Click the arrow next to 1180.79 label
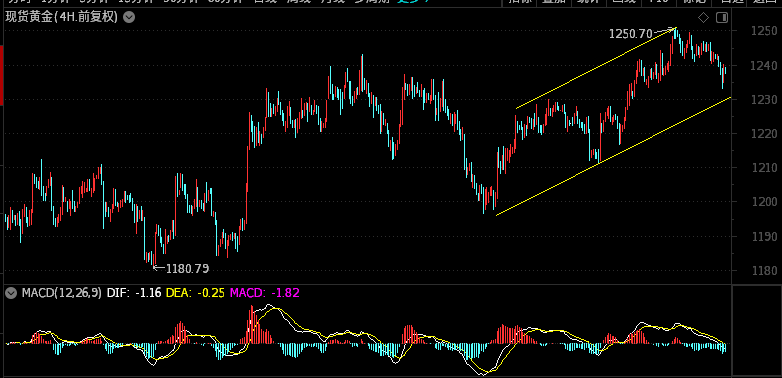The height and width of the screenshot is (378, 782). pos(159,268)
